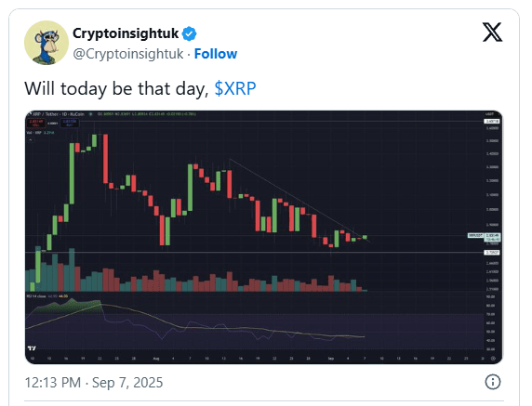Click the blue verified badge
This screenshot has width=532, height=406.
(x=190, y=33)
